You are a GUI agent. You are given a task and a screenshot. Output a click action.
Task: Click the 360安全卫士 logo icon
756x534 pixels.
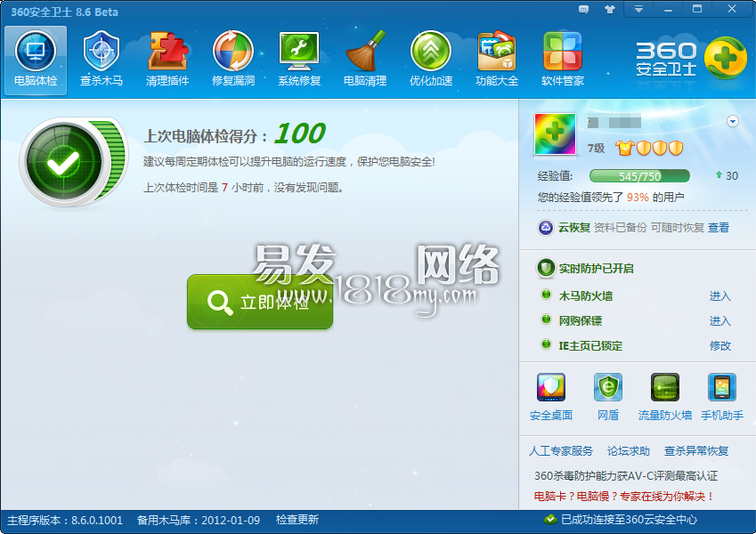(x=726, y=58)
